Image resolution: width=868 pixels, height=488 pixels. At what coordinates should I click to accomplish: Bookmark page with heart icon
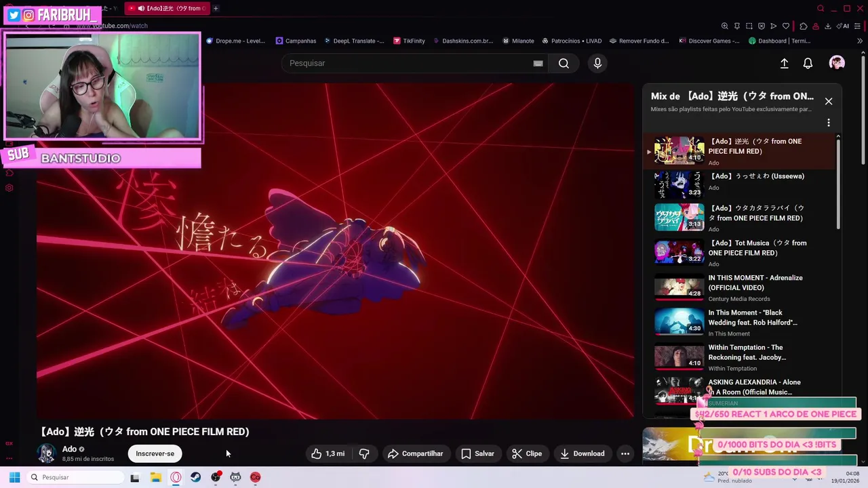786,26
